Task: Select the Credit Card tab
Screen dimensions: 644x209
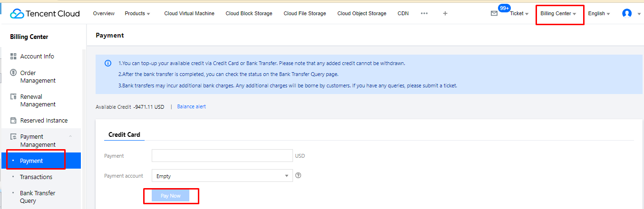Action: point(124,134)
